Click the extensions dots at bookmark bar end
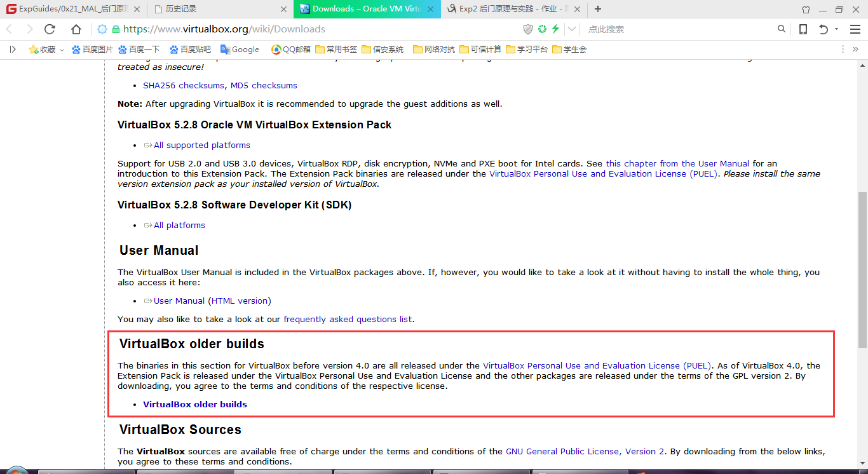Screen dimensions: 868x474 point(842,49)
